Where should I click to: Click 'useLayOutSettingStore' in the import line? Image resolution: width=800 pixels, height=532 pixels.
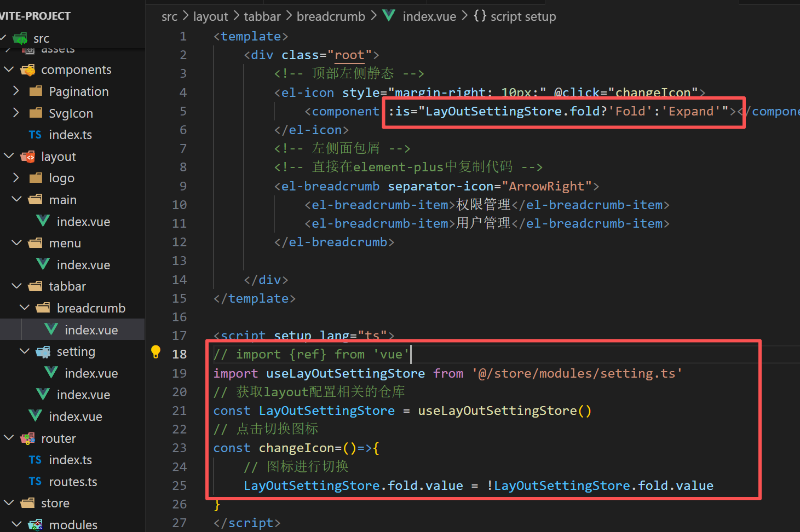[x=346, y=373]
